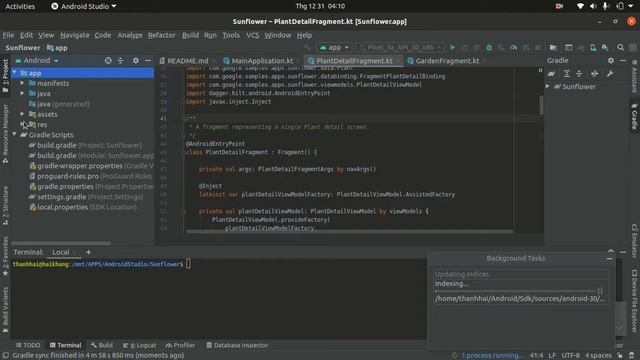
Task: Add a new terminal tab with plus icon
Action: point(88,252)
